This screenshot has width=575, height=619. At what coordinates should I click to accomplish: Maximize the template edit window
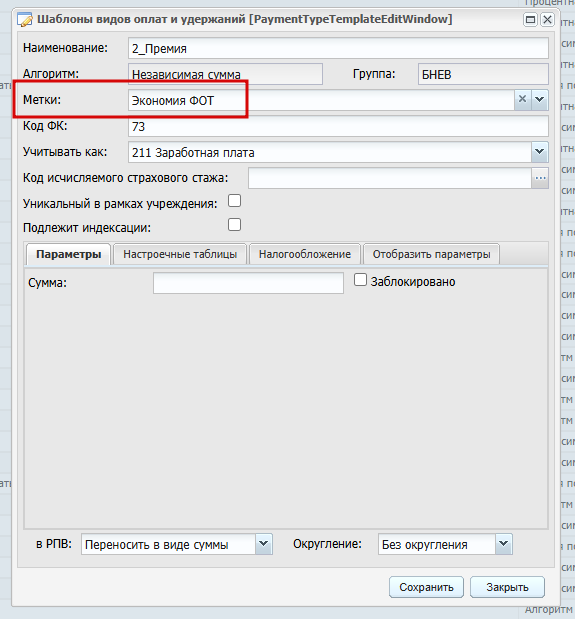(x=530, y=19)
